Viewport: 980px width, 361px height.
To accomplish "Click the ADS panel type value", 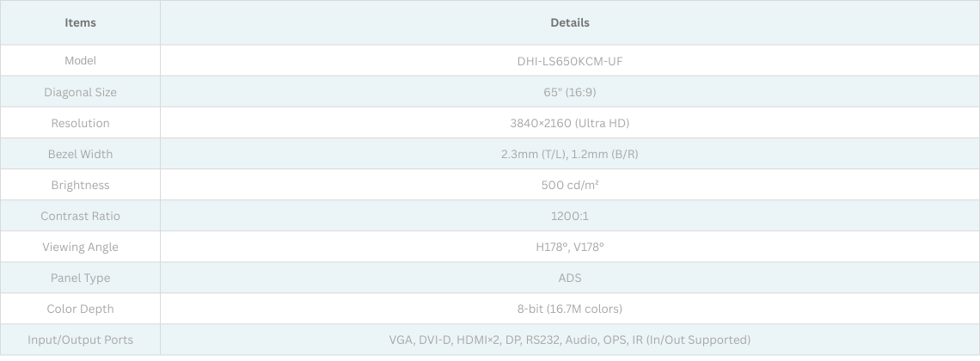I will pyautogui.click(x=569, y=278).
